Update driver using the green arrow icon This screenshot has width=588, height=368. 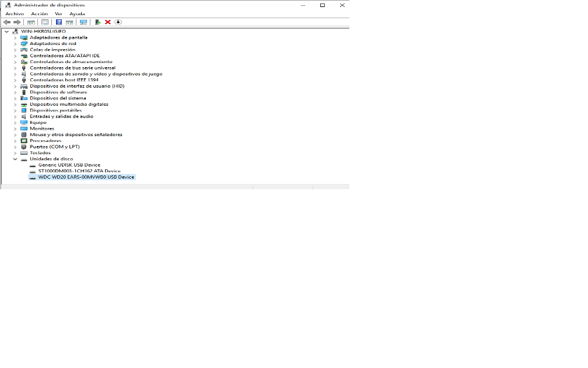coord(97,22)
